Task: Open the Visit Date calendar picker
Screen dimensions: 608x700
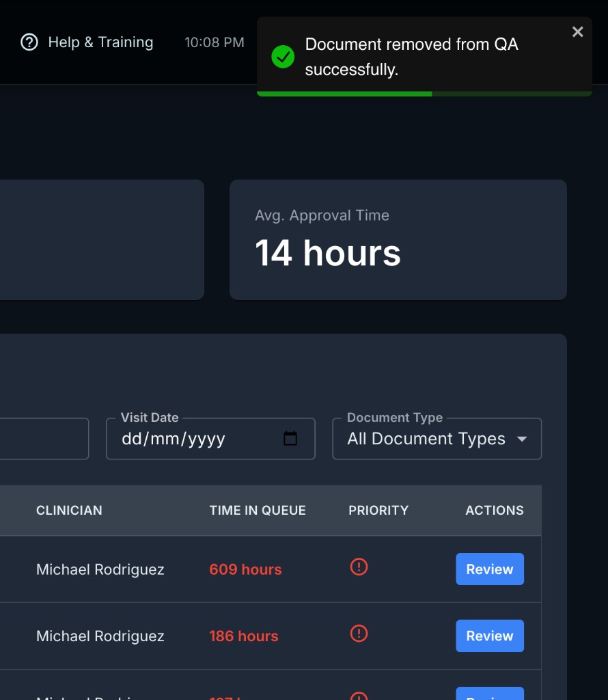Action: (x=290, y=438)
